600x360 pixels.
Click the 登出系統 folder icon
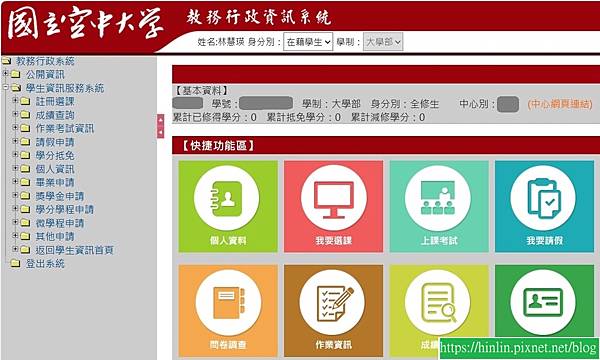click(16, 263)
